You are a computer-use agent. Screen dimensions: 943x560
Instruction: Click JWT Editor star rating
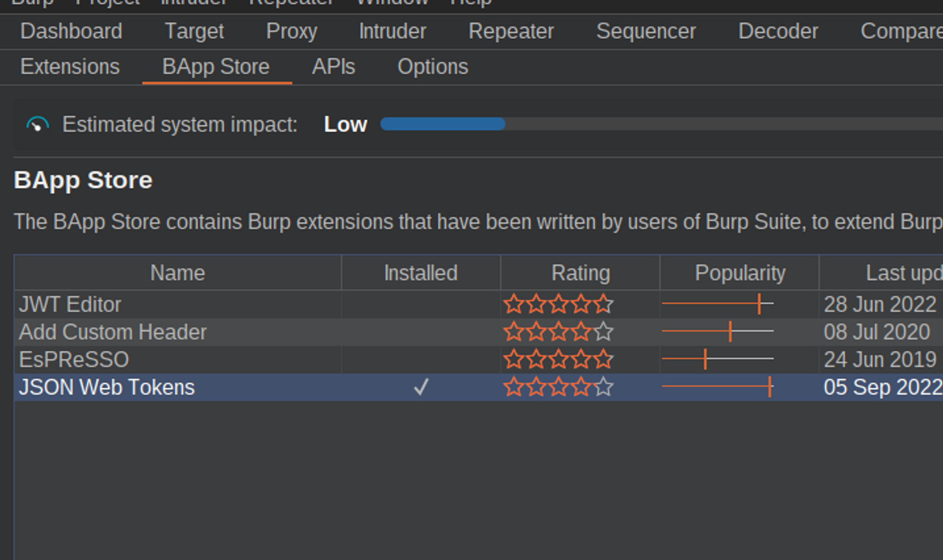pyautogui.click(x=558, y=304)
